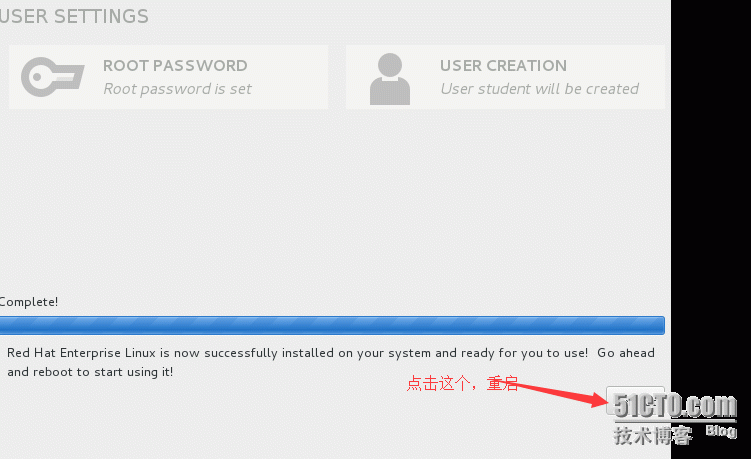The height and width of the screenshot is (459, 751).
Task: Click the blue installation progress bar
Action: pyautogui.click(x=332, y=325)
